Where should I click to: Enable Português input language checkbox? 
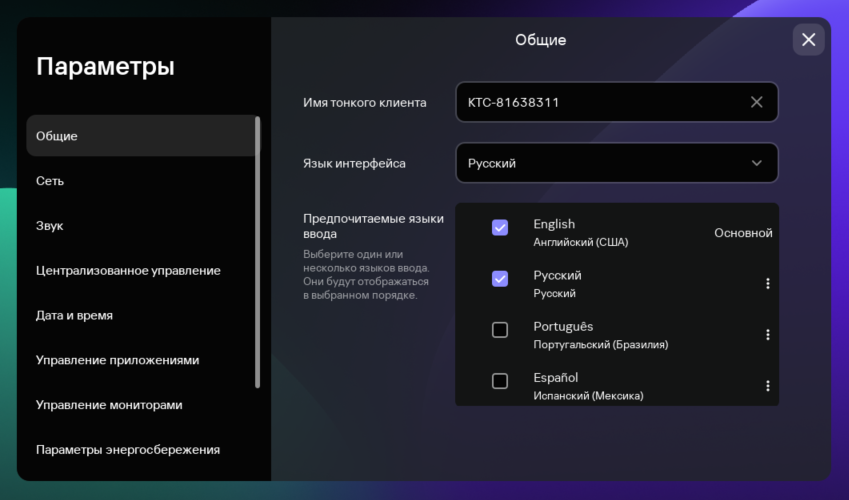pos(500,330)
